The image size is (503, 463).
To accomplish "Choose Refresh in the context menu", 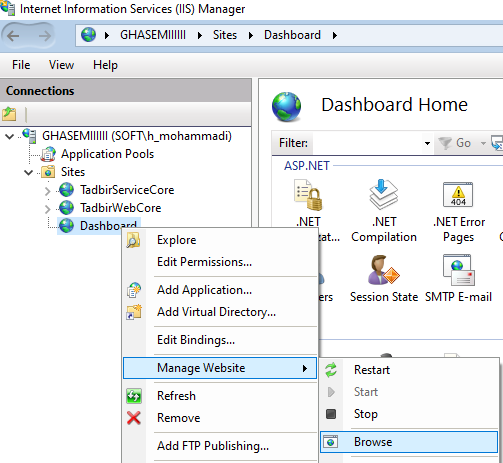I will pyautogui.click(x=220, y=396).
